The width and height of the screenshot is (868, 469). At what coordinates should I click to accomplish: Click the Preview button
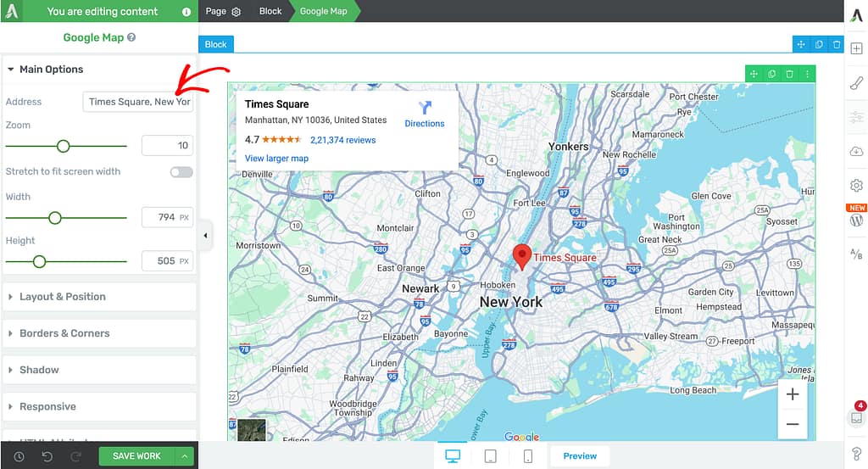coord(580,456)
